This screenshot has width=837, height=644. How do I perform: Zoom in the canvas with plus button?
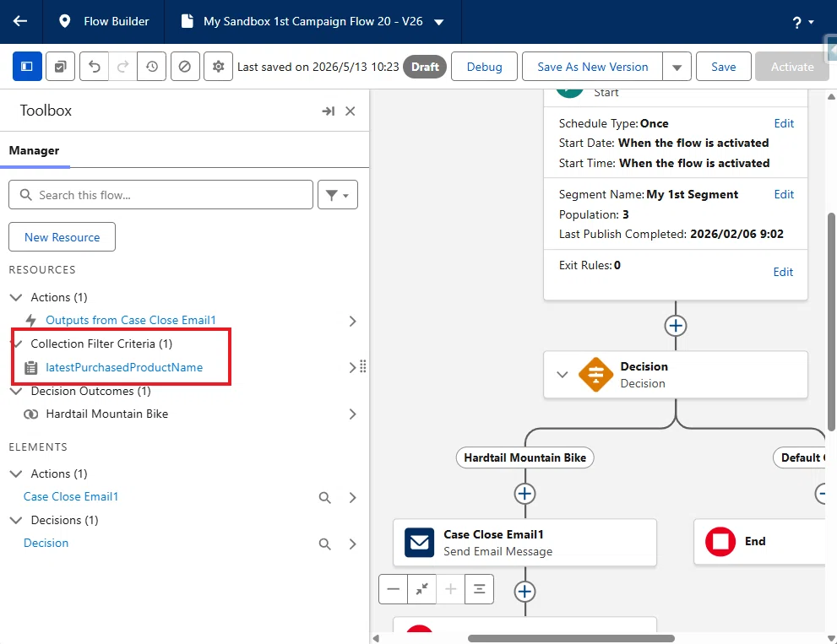(x=450, y=589)
